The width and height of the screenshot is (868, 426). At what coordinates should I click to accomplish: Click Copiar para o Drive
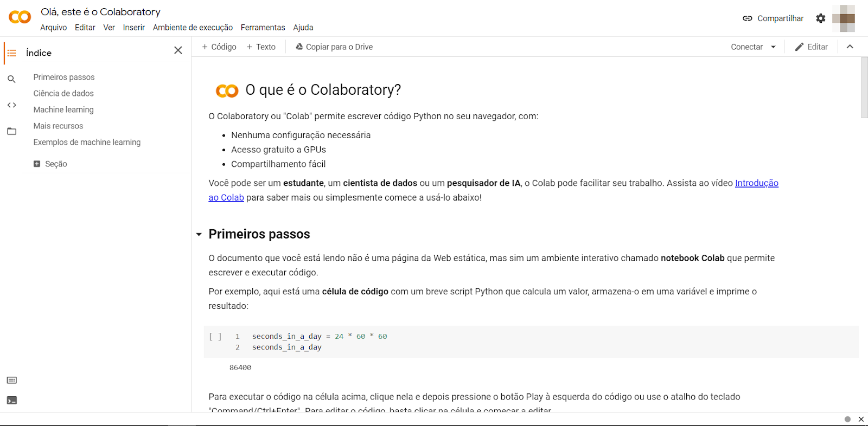334,47
